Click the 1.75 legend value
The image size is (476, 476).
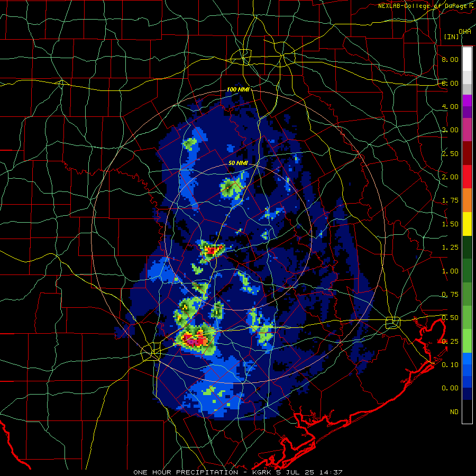tap(450, 200)
